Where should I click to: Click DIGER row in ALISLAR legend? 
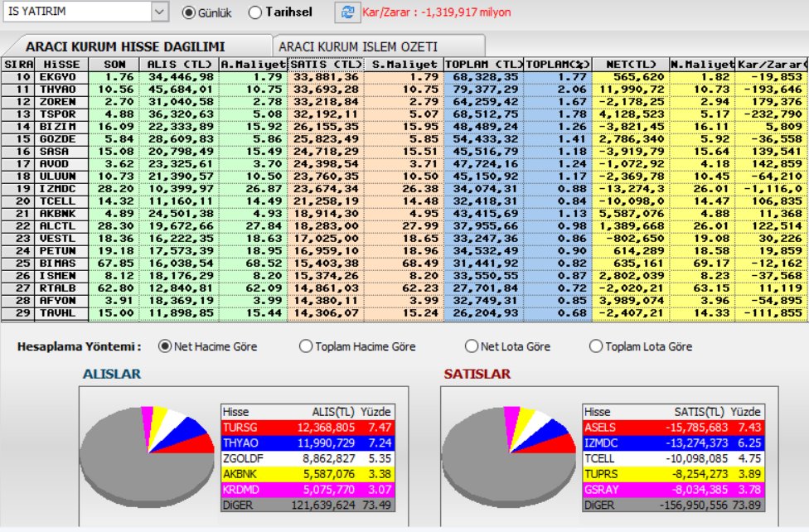[x=308, y=505]
